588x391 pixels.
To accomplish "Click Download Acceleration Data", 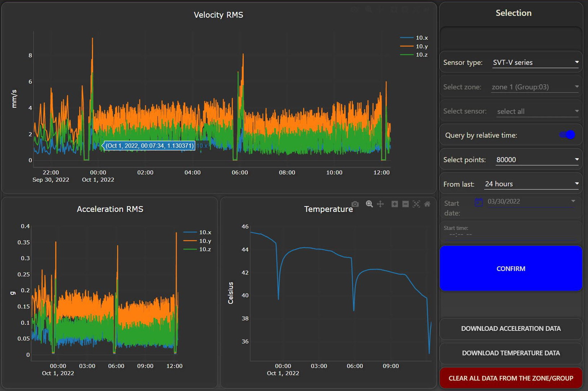I will pyautogui.click(x=511, y=329).
